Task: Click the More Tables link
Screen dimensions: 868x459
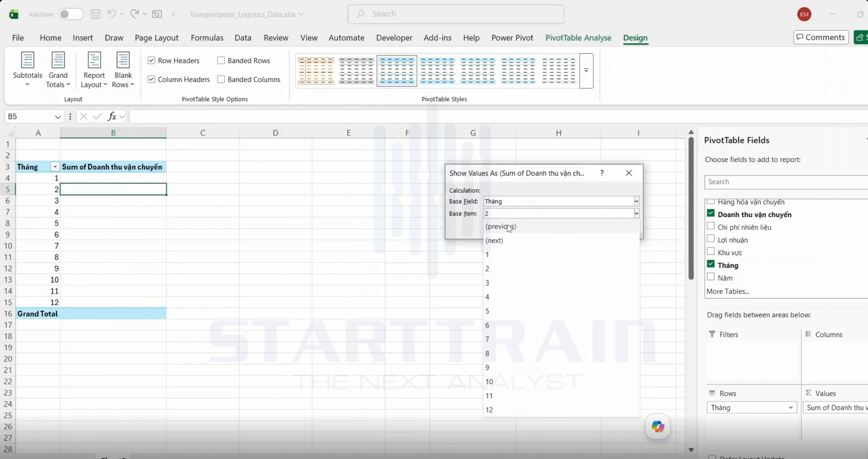Action: click(727, 291)
